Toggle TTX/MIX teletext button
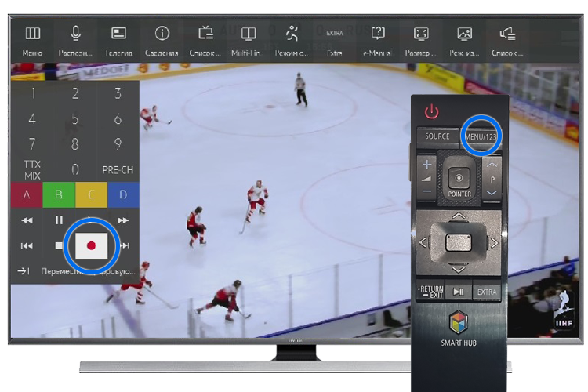Viewport: 588px width, 392px height. 32,169
